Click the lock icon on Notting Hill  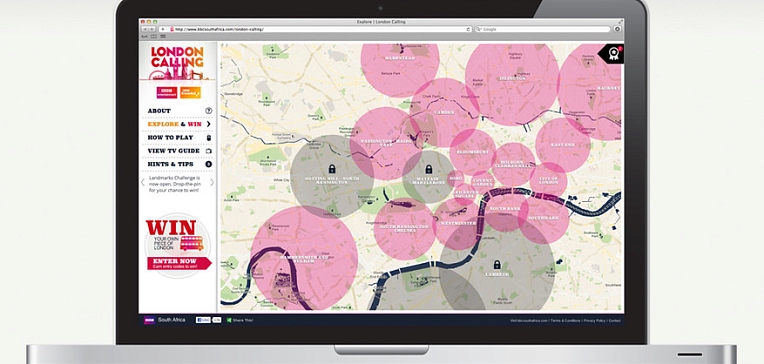click(x=332, y=169)
